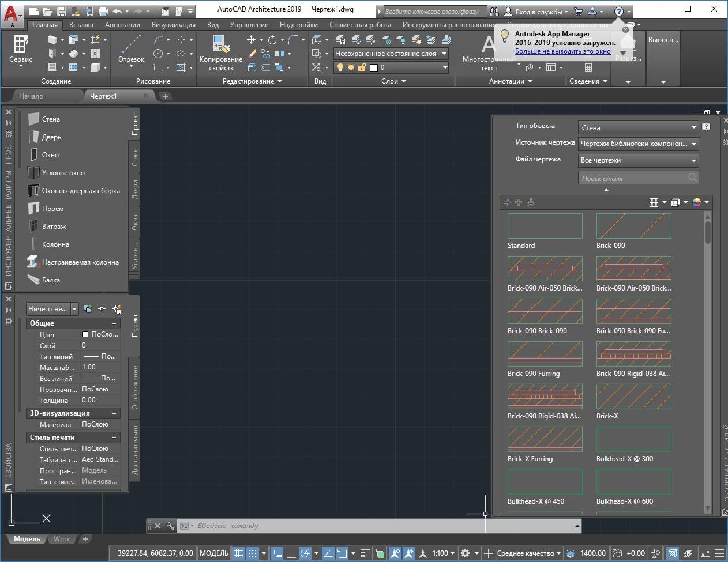728x562 pixels.
Task: Click the Отрезок (Line) drawing tool
Action: [131, 49]
